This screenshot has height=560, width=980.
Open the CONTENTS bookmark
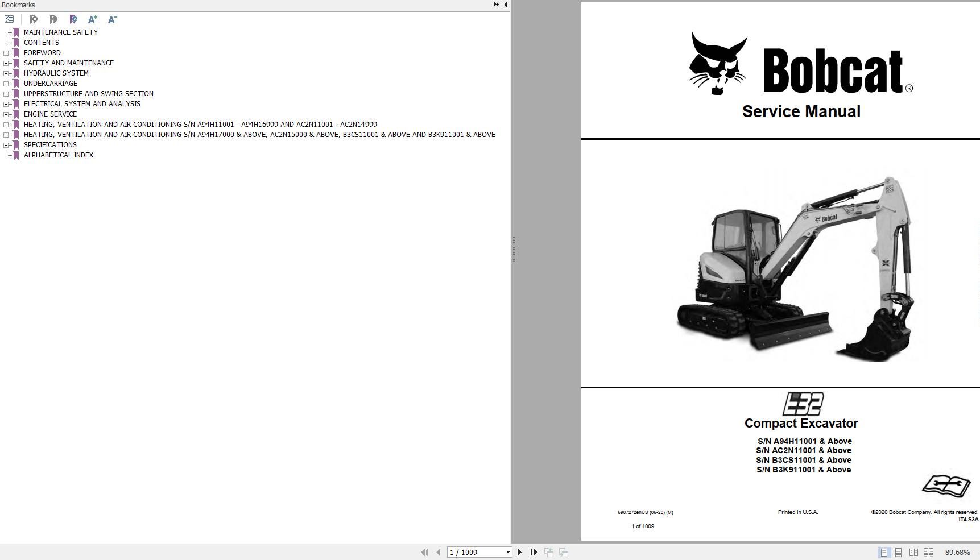pos(42,43)
